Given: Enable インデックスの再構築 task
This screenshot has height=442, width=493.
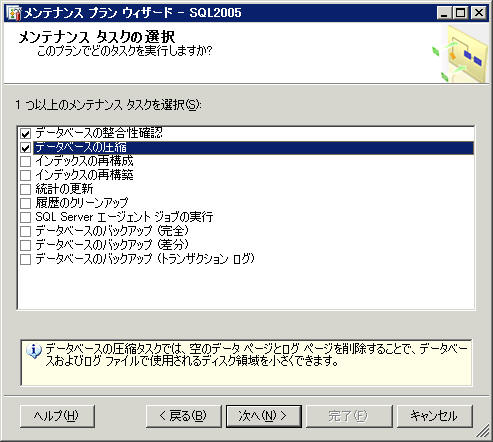Looking at the screenshot, I should point(26,175).
